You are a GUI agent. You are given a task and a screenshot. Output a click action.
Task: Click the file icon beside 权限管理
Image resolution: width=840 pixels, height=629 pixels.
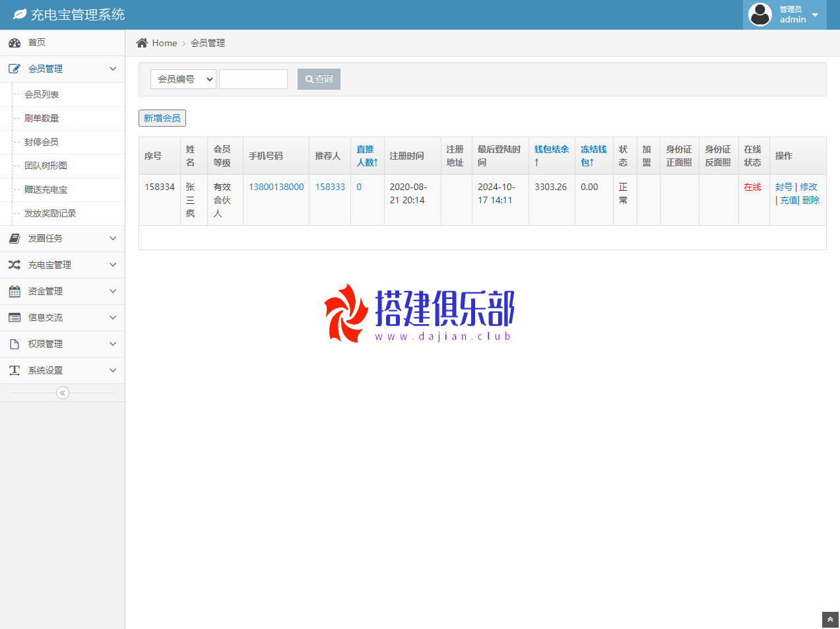15,344
